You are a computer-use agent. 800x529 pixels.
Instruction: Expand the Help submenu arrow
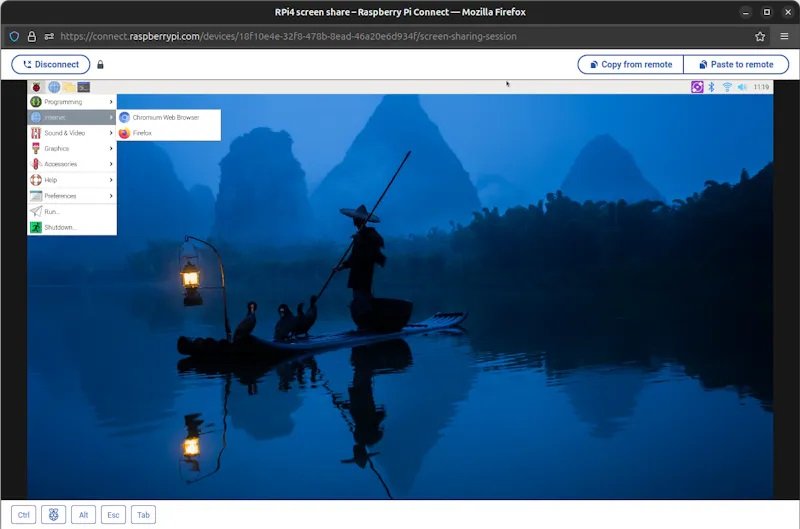tap(111, 180)
